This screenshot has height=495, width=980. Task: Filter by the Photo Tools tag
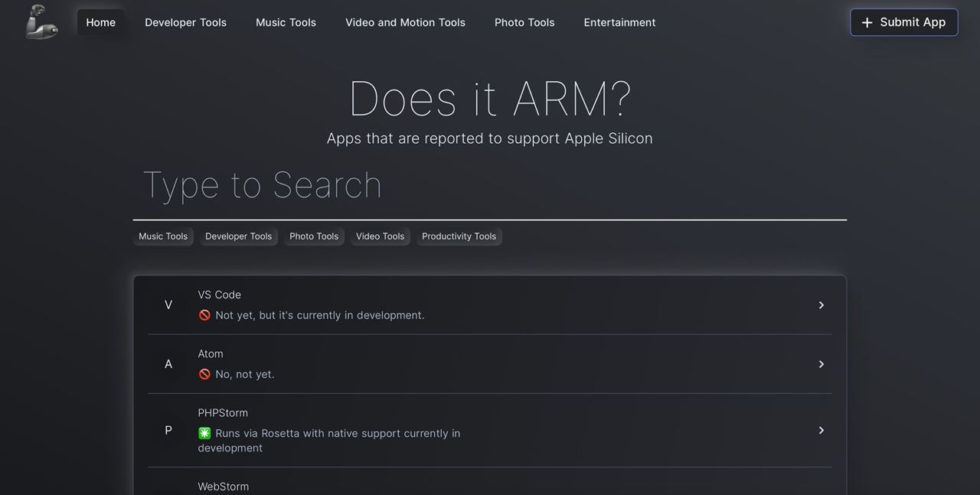pos(314,236)
